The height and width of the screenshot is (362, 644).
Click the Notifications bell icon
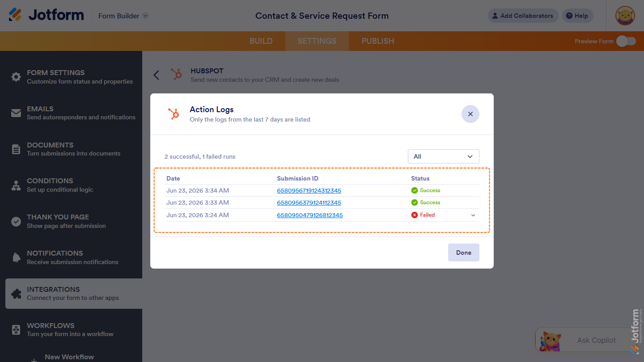pyautogui.click(x=16, y=257)
